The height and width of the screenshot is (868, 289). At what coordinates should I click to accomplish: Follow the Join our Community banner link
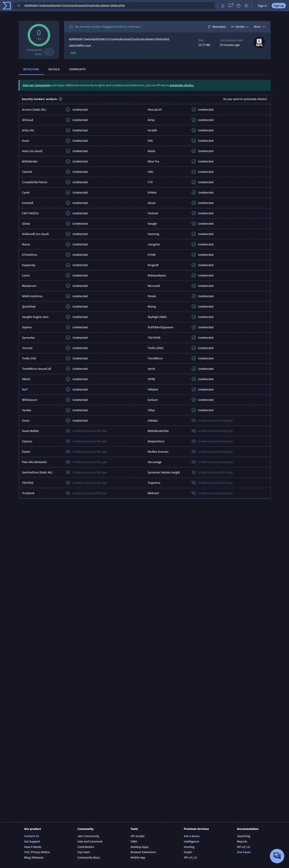coord(37,86)
